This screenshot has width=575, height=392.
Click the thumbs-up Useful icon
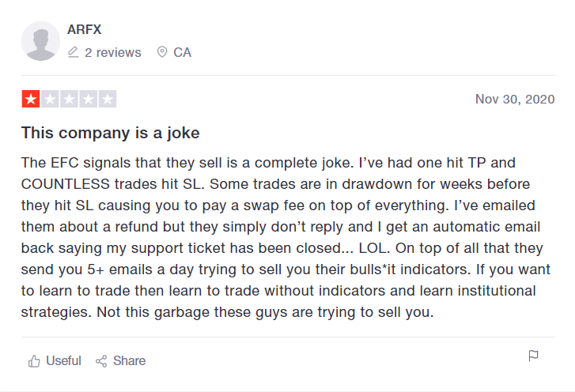coord(34,361)
